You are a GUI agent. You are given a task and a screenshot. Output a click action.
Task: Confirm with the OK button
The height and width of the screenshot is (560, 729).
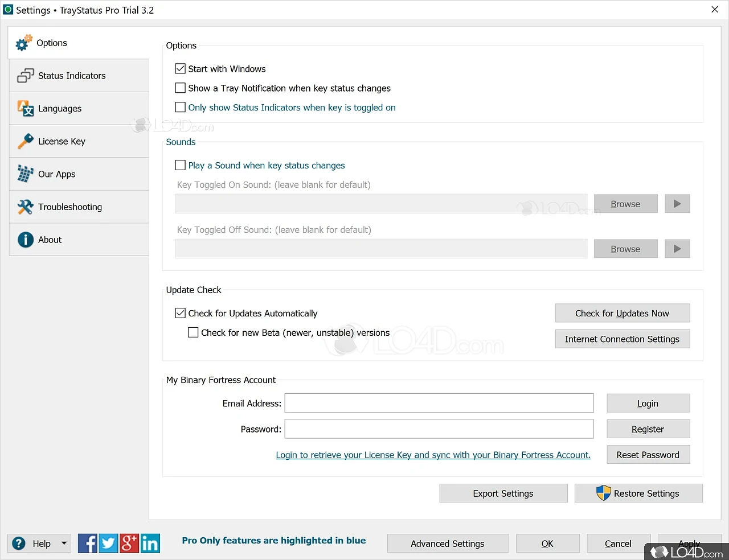point(548,543)
